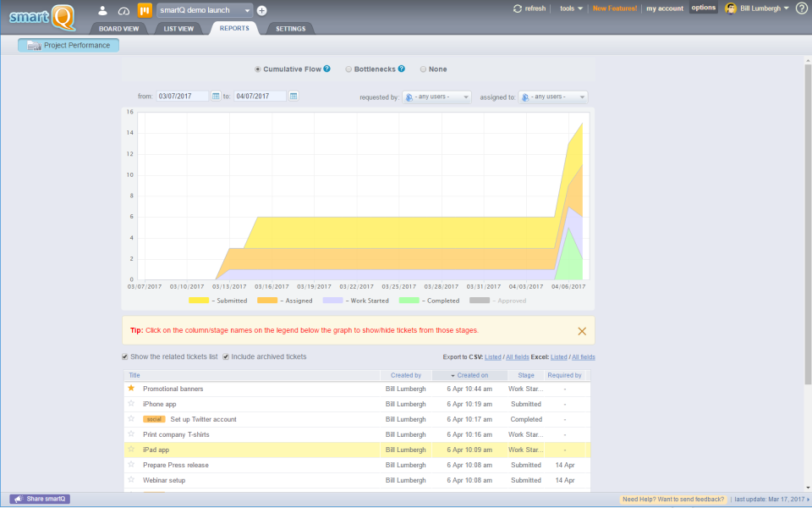Open the user profile icon in header
The width and height of the screenshot is (812, 508).
[101, 10]
